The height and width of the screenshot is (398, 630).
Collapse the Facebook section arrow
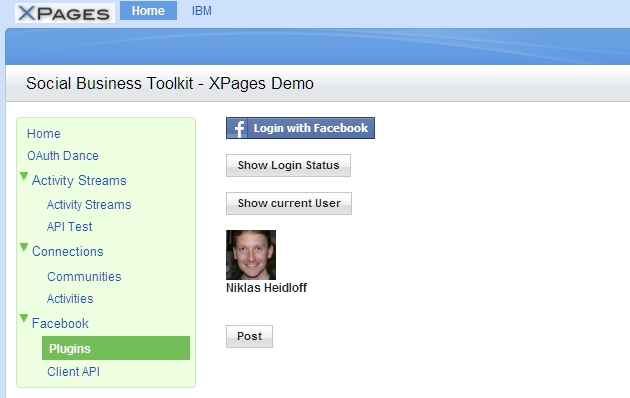[24, 318]
